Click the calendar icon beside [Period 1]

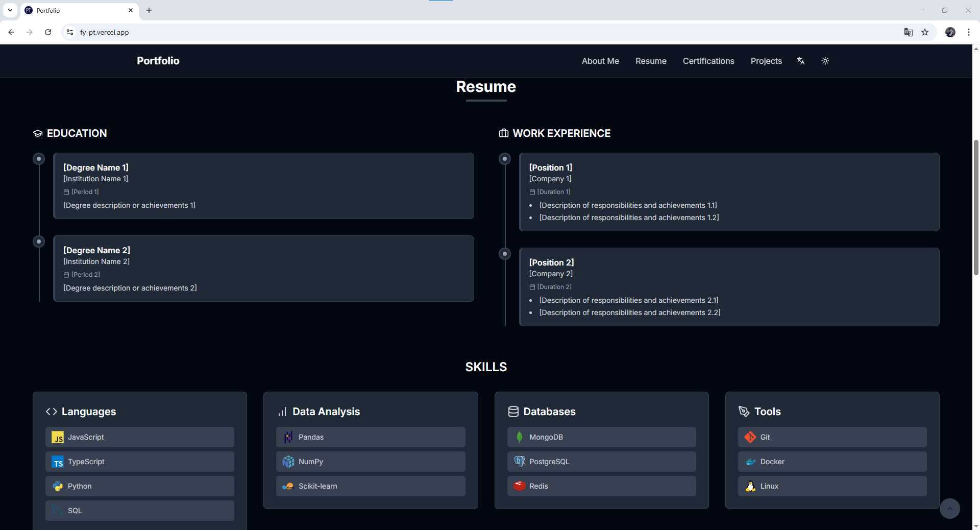(x=66, y=192)
